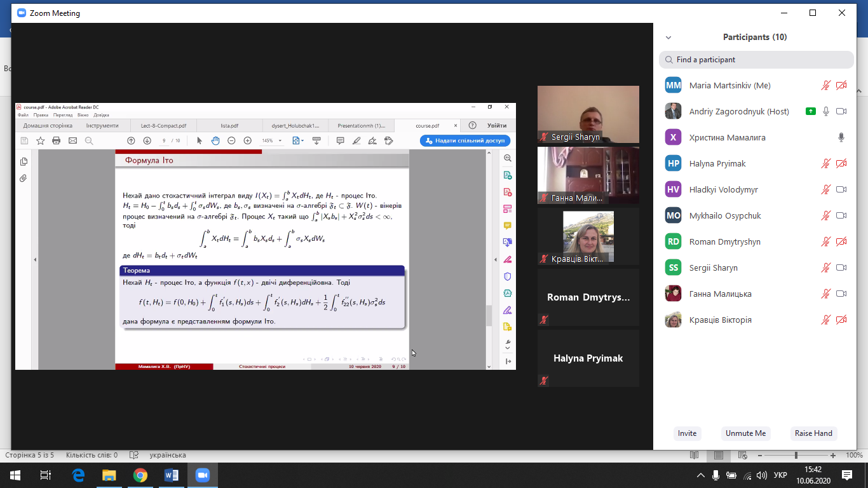Image resolution: width=868 pixels, height=488 pixels.
Task: Click green screen-share icon for Andriy Zagorodnyuk
Action: tap(810, 111)
